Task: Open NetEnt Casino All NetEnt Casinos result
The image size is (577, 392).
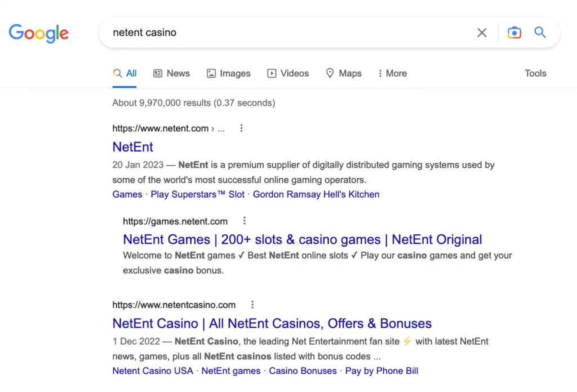Action: tap(272, 324)
